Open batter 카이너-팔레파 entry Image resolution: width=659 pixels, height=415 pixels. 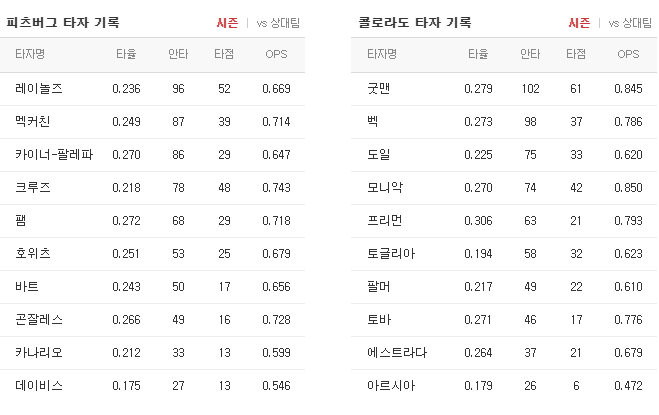tap(54, 155)
